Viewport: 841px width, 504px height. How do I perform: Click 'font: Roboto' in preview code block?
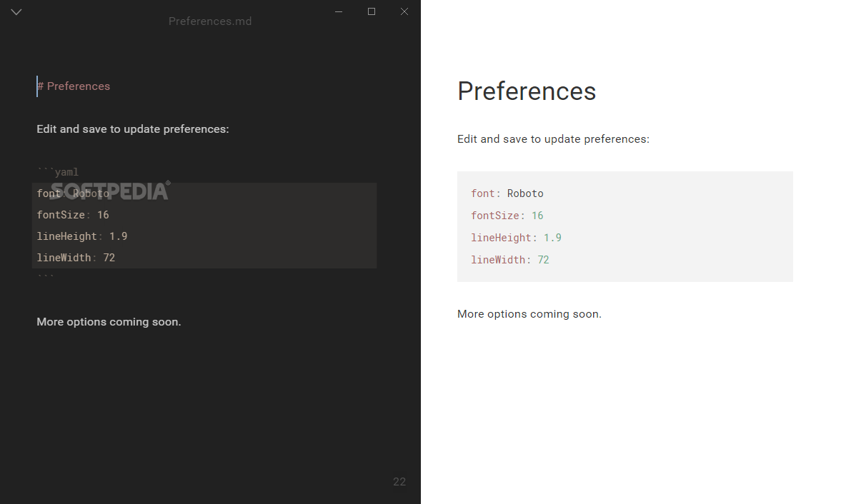click(507, 193)
